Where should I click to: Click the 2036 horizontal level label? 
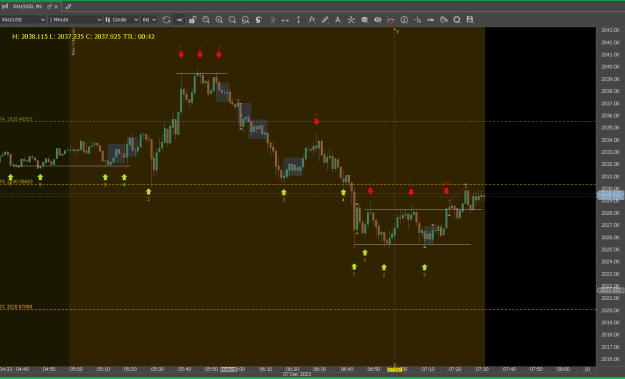click(16, 119)
